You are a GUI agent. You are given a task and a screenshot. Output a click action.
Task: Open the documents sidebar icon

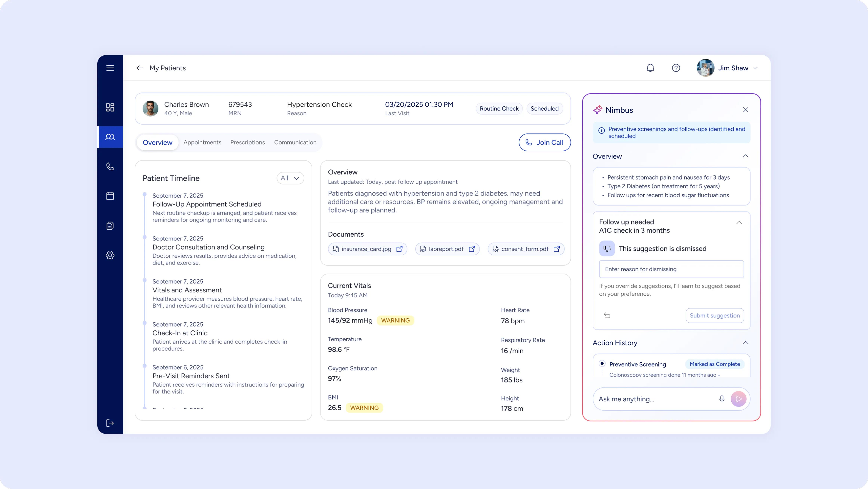point(110,226)
